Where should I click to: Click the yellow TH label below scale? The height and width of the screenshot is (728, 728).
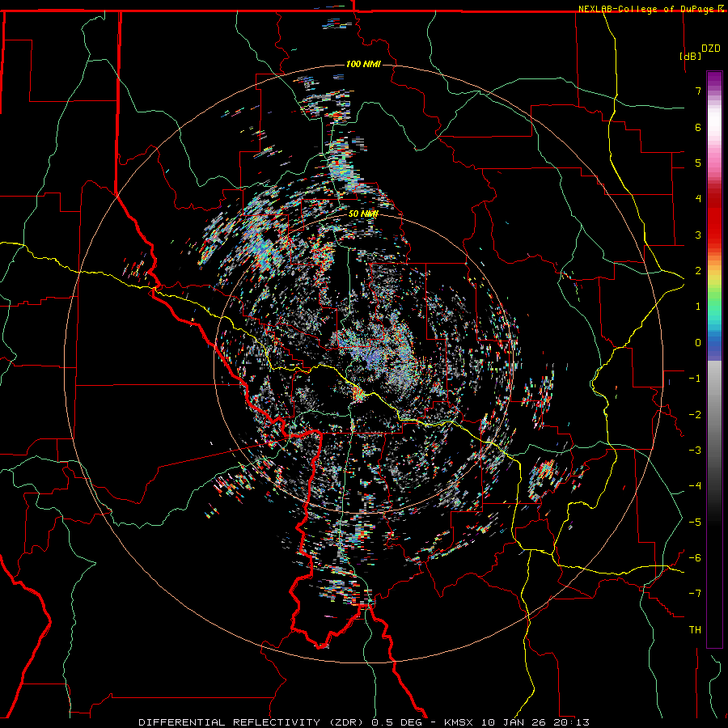coord(694,629)
